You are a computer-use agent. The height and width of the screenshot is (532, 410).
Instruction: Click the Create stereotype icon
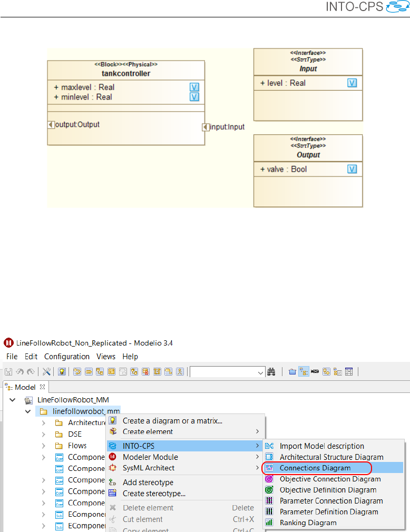tap(113, 493)
